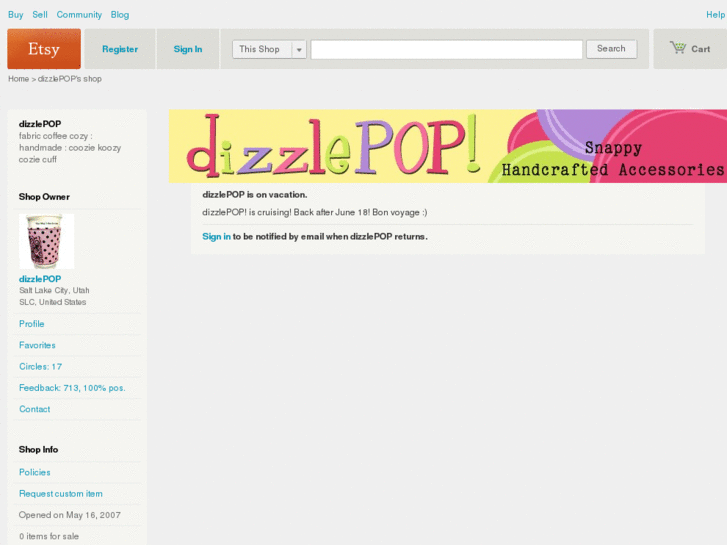Open the dizzlePOP owner name link
This screenshot has width=727, height=545.
point(40,279)
